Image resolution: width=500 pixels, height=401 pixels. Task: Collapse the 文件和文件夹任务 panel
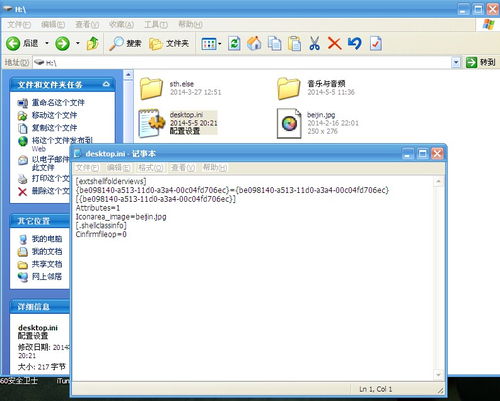tap(106, 84)
